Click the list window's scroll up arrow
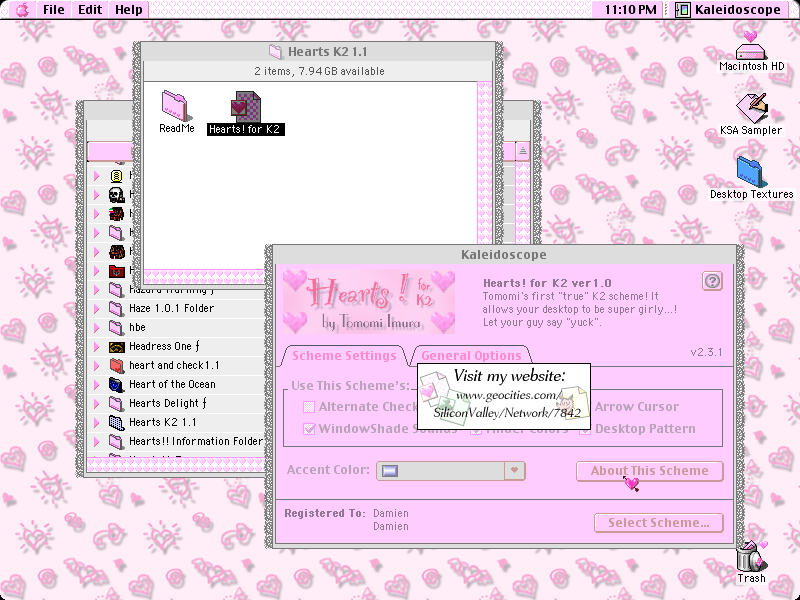Viewport: 800px width, 600px height. click(x=522, y=151)
